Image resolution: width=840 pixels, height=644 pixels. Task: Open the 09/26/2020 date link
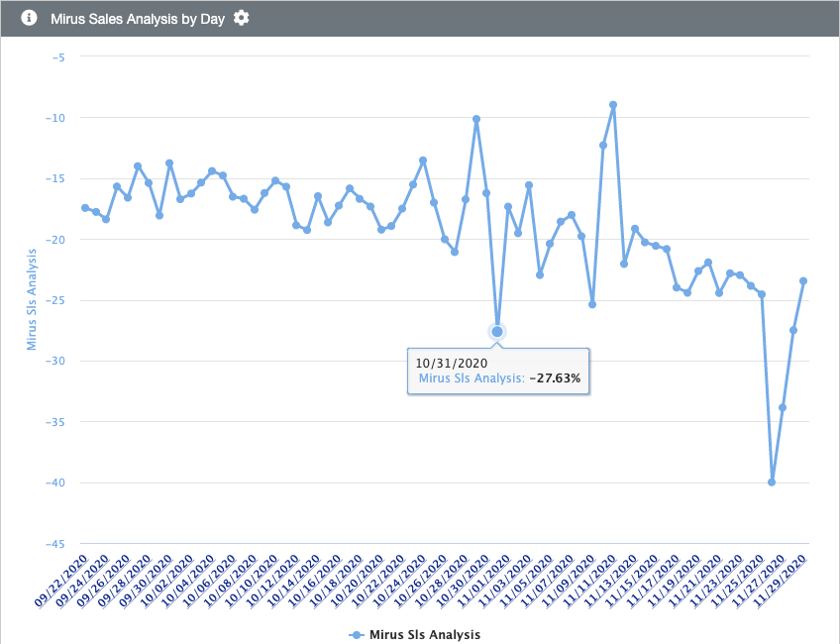pyautogui.click(x=103, y=582)
